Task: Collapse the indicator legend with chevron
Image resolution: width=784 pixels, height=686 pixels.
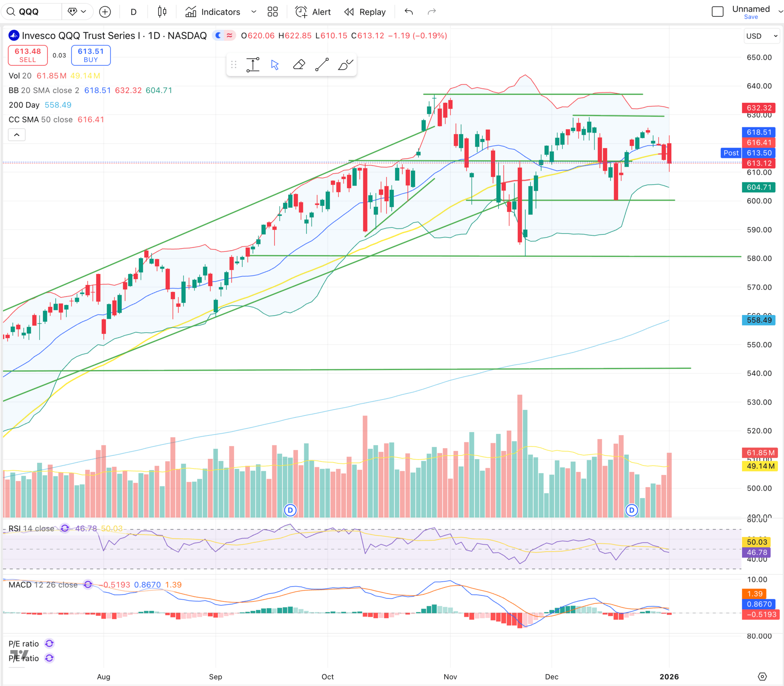Action: coord(17,135)
